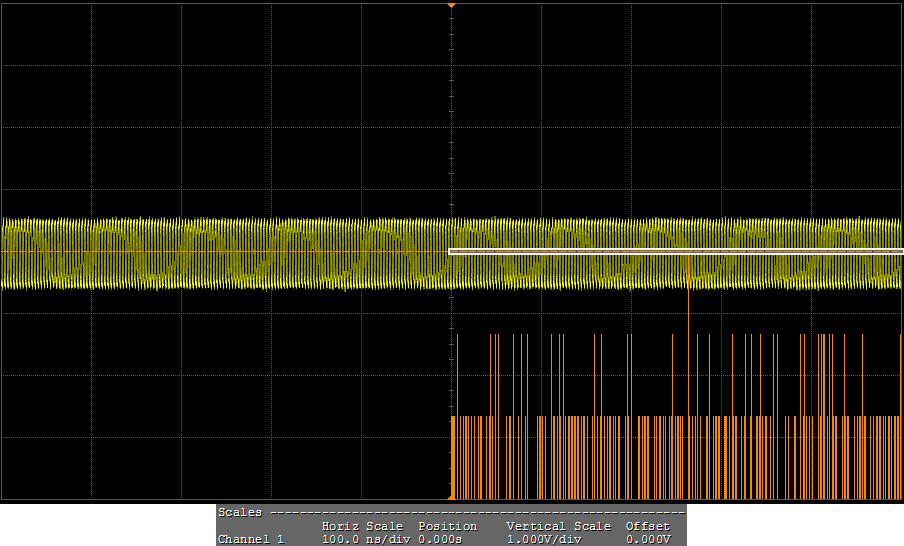Select the Position column label
904x546 pixels.
[447, 526]
